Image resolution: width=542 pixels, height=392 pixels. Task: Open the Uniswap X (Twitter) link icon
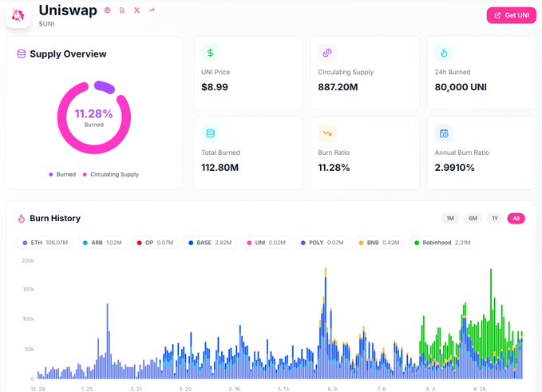point(136,10)
